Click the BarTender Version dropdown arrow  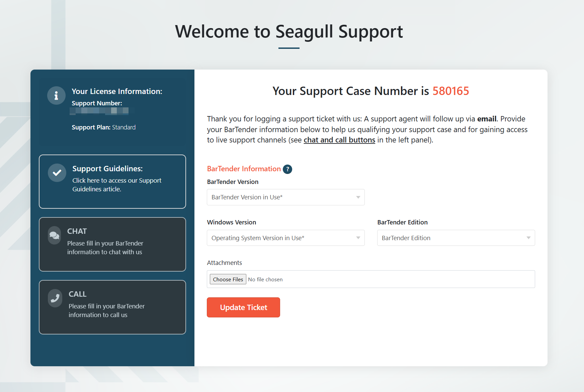click(358, 197)
